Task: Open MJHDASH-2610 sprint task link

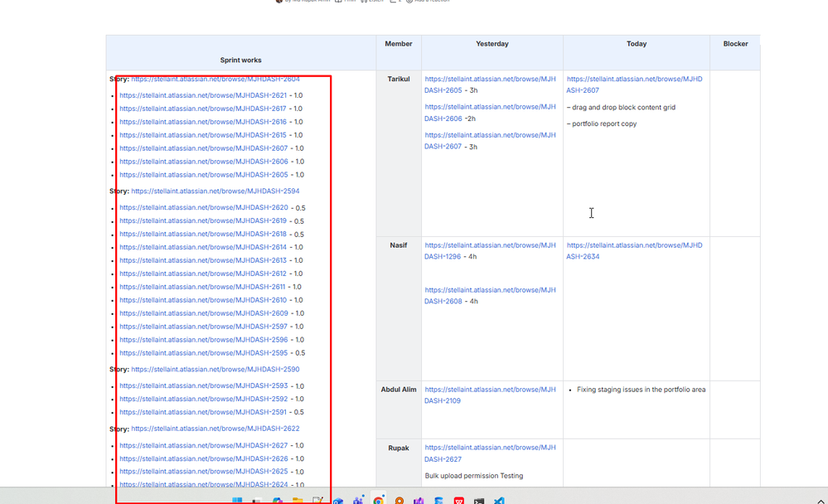Action: pos(203,299)
